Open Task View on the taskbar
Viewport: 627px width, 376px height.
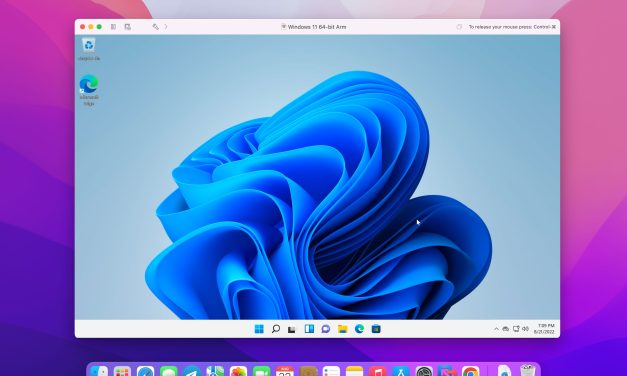coord(292,329)
